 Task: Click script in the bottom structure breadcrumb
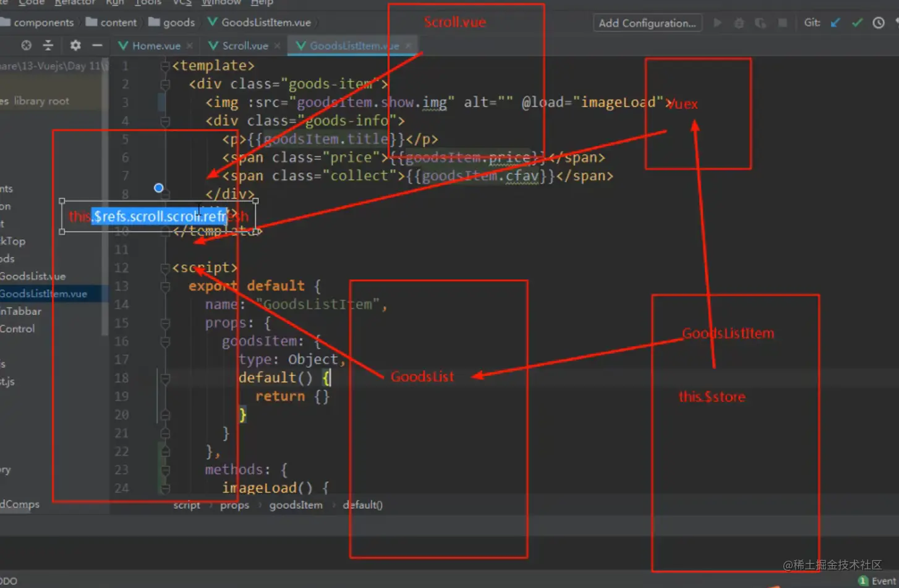coord(187,505)
